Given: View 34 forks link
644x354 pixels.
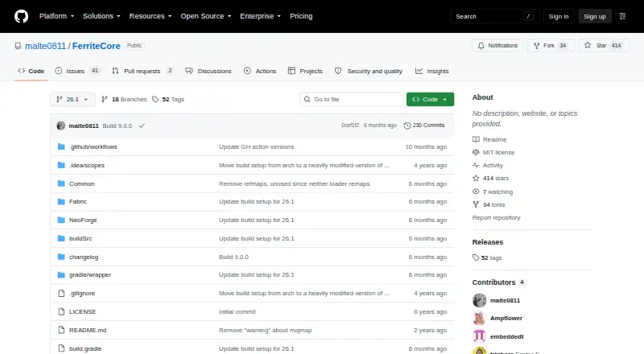Looking at the screenshot, I should [x=489, y=204].
